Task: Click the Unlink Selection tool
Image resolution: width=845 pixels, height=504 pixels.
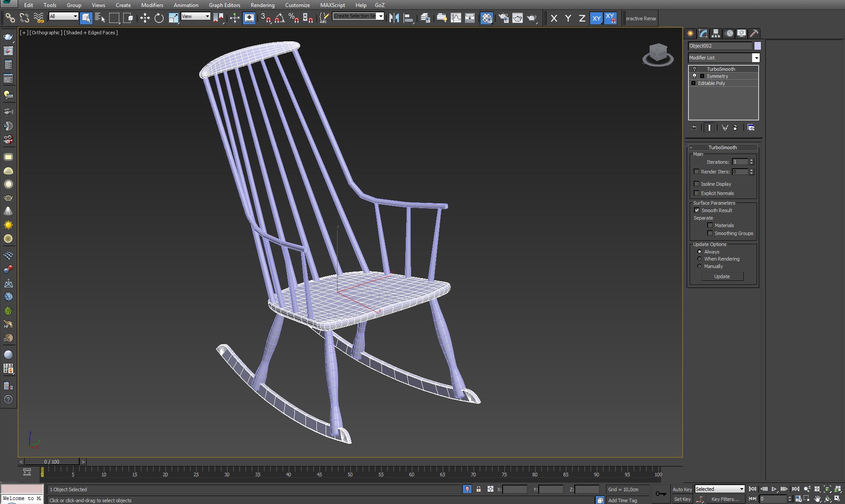Action: [24, 18]
